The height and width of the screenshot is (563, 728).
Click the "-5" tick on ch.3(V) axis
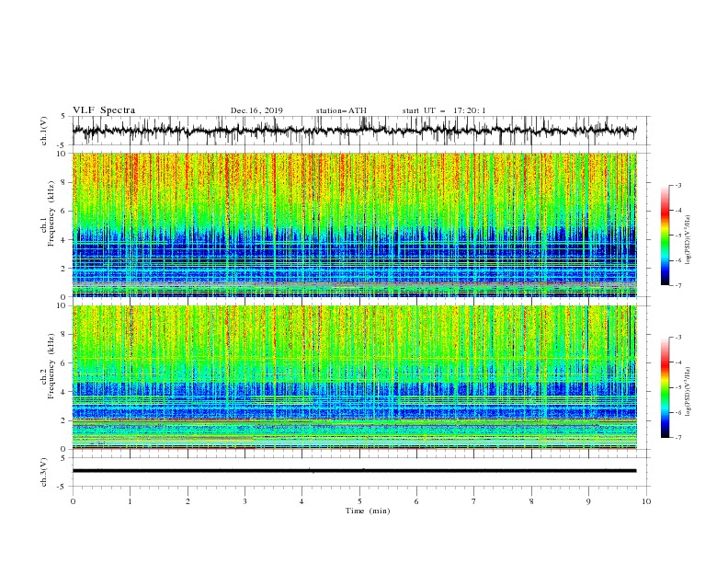(x=62, y=487)
